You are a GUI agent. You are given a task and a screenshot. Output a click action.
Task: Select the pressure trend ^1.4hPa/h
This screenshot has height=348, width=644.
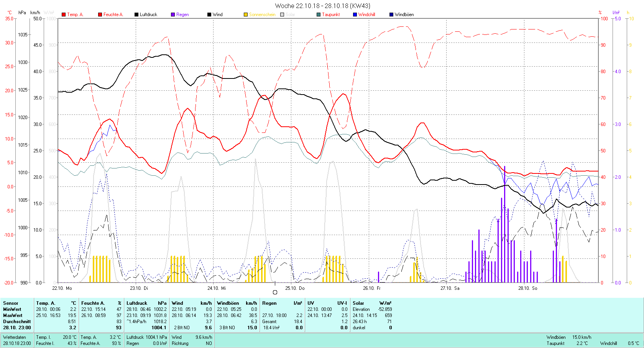(136, 322)
